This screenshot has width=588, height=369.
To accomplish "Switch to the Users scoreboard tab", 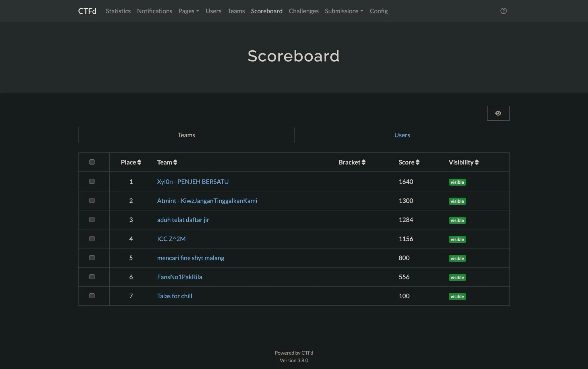I will pyautogui.click(x=402, y=135).
